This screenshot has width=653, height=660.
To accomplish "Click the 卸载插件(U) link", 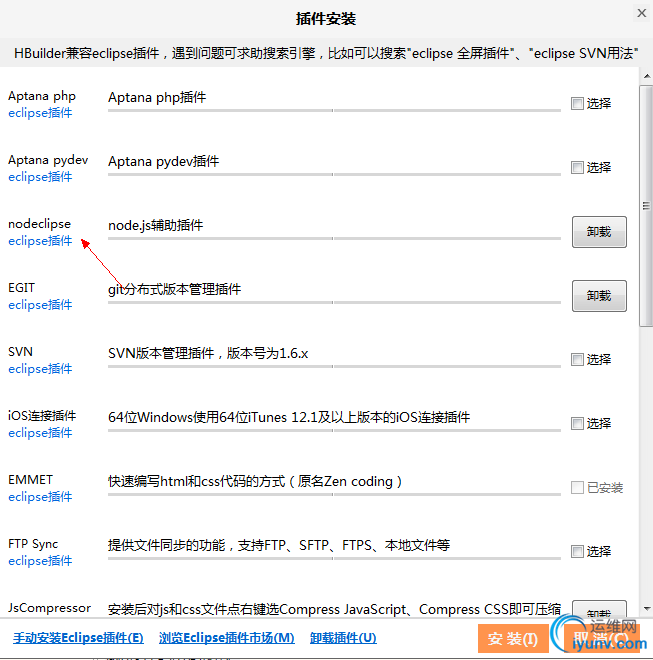I will pyautogui.click(x=343, y=638).
